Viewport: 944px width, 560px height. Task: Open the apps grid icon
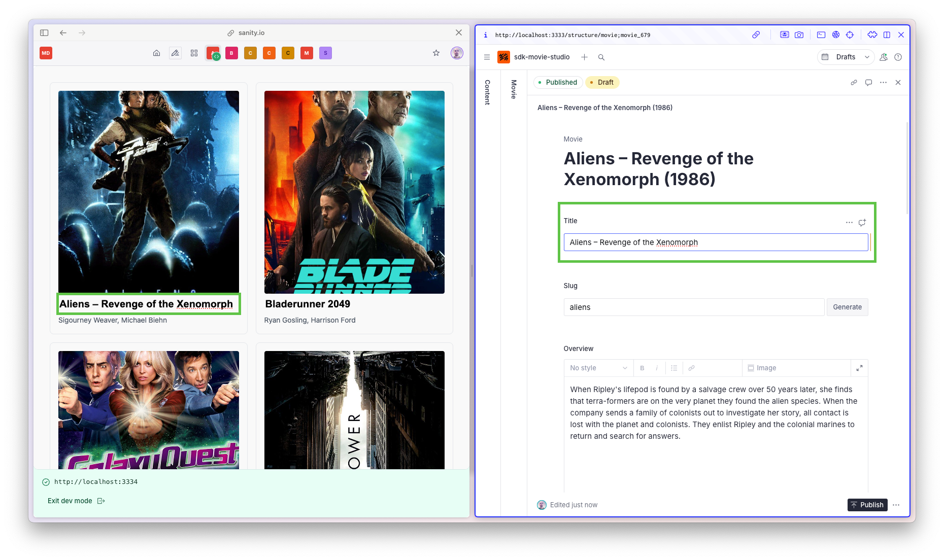click(x=194, y=53)
